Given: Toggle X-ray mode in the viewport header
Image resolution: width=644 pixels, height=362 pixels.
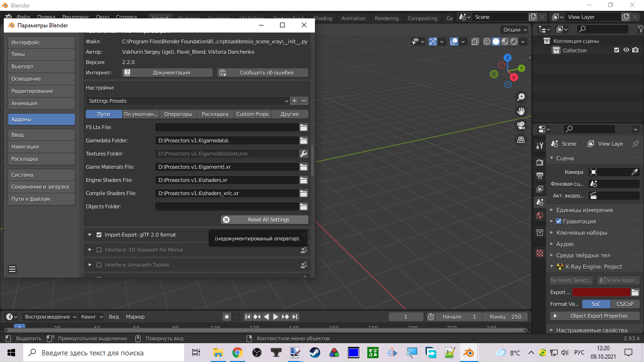Looking at the screenshot, I should pos(475,41).
